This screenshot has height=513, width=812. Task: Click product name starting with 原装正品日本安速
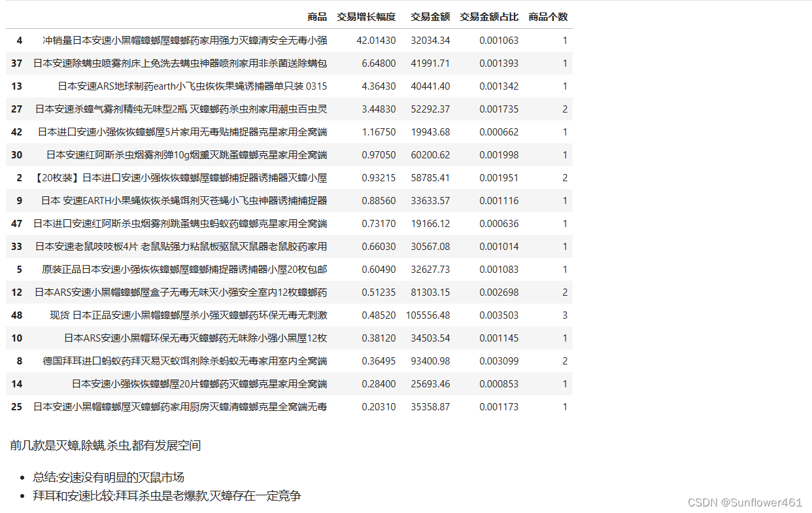185,270
